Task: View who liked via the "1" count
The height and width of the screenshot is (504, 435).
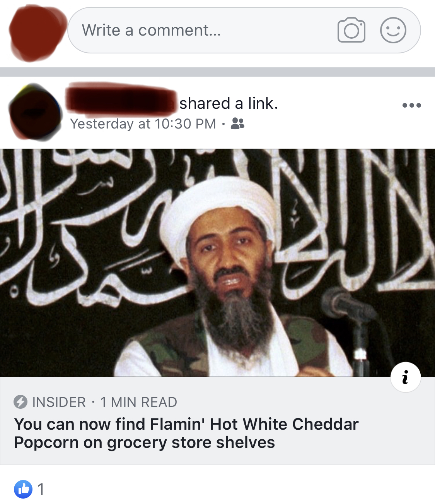Action: click(x=41, y=490)
